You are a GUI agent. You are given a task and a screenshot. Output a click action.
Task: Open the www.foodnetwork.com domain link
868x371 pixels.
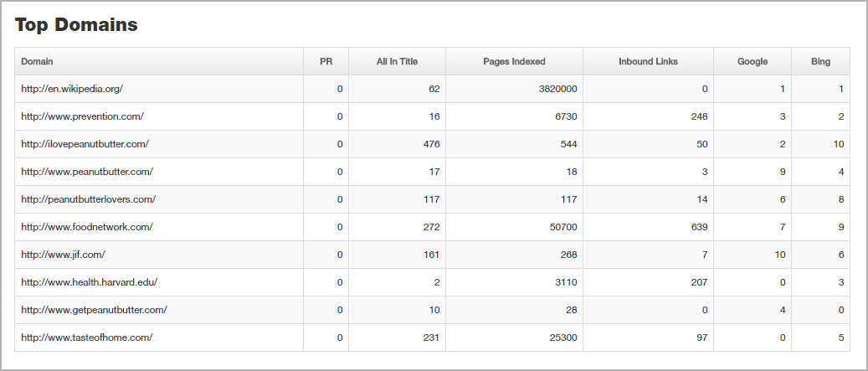(87, 227)
